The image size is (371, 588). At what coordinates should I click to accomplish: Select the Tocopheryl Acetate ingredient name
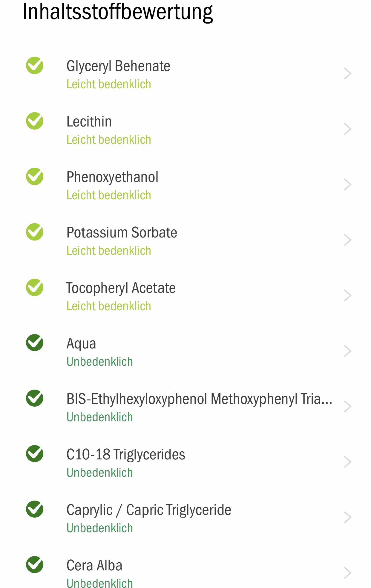(x=121, y=288)
